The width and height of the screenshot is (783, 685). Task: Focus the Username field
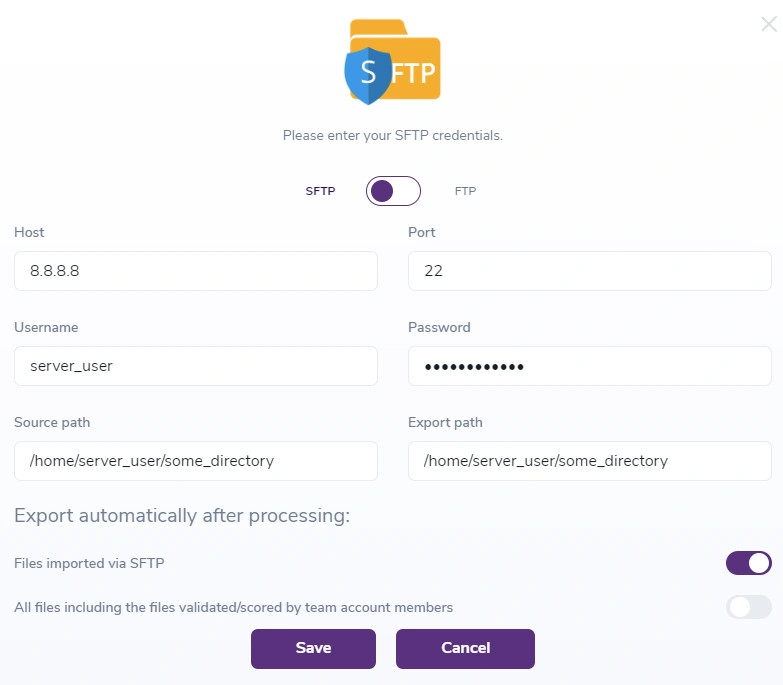click(x=196, y=366)
